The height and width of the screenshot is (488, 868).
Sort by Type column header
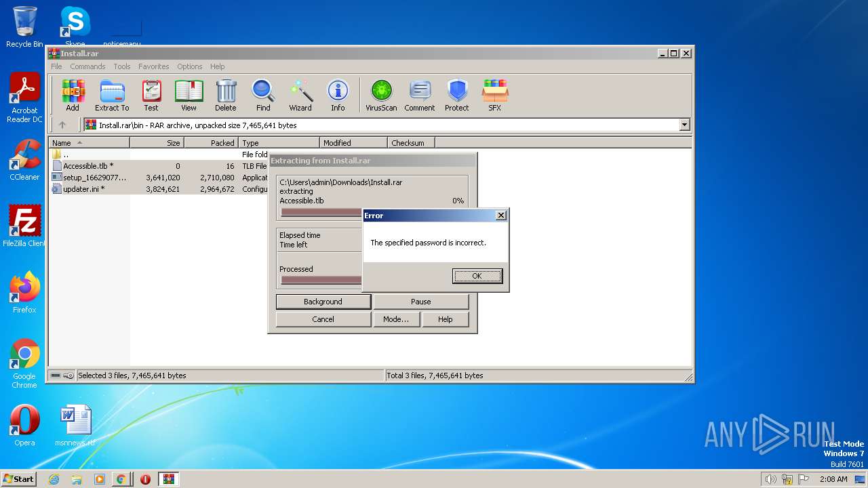279,143
